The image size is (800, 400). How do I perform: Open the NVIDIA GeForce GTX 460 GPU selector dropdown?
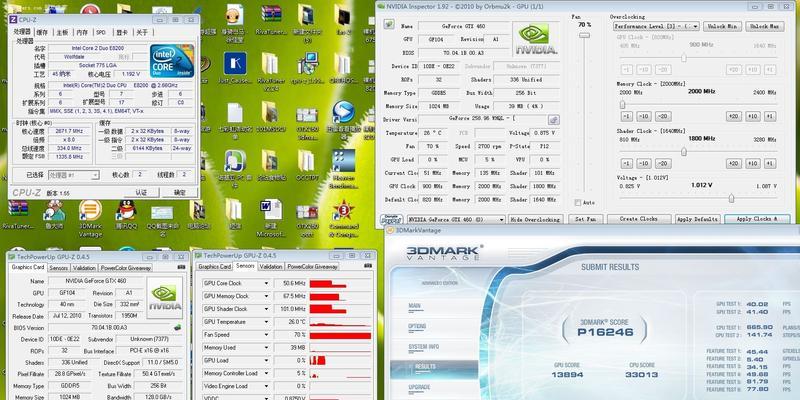[456, 219]
